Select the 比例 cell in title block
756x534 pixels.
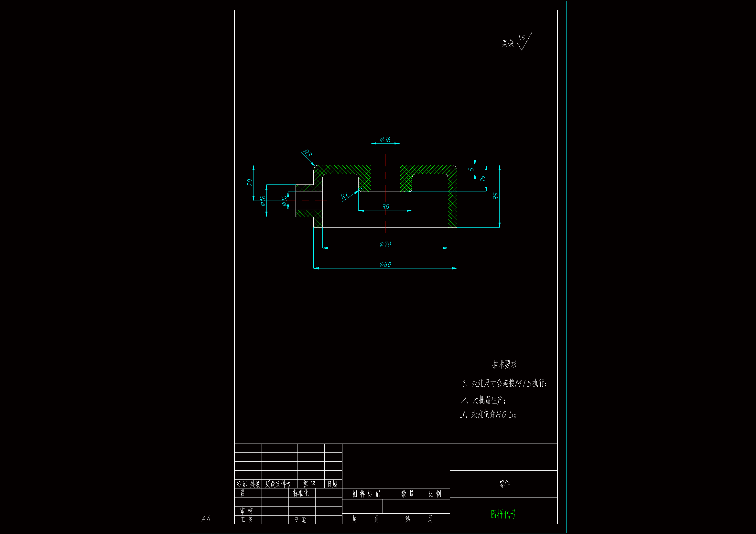(x=435, y=494)
